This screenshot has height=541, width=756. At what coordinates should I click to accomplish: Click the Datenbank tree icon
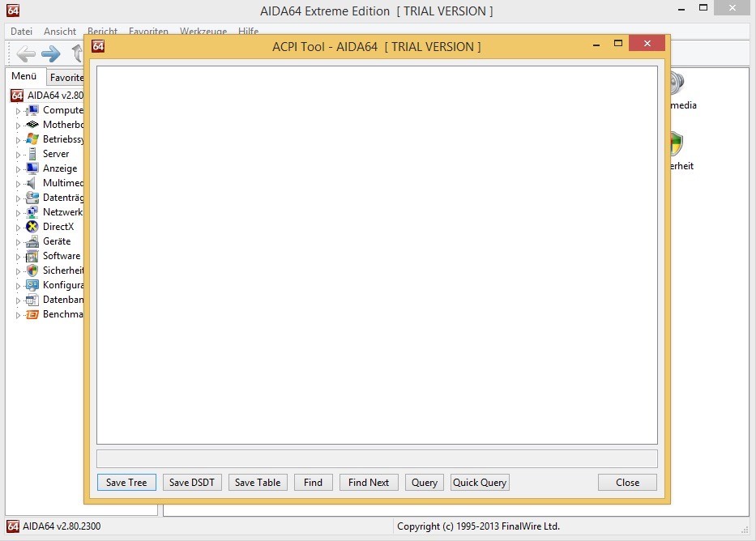(x=32, y=300)
